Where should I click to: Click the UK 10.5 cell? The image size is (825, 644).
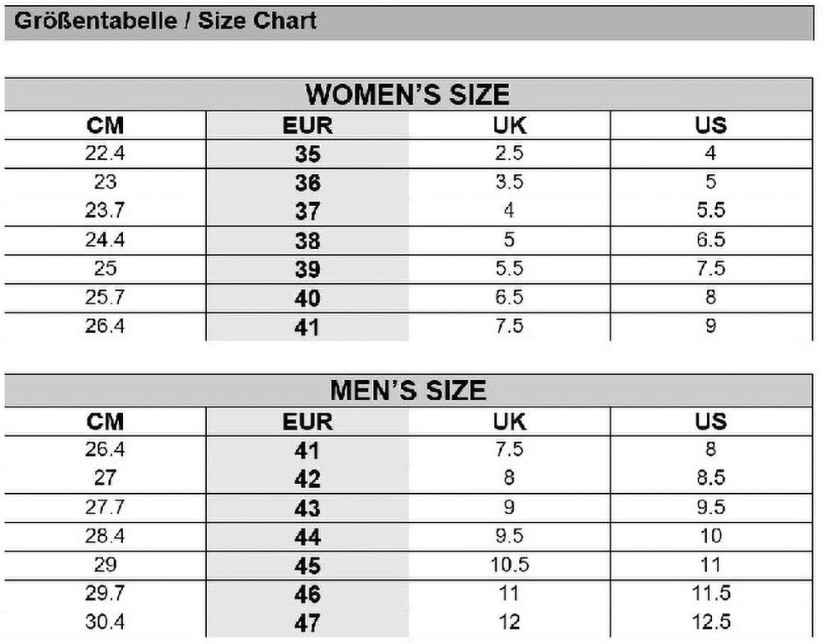[509, 565]
